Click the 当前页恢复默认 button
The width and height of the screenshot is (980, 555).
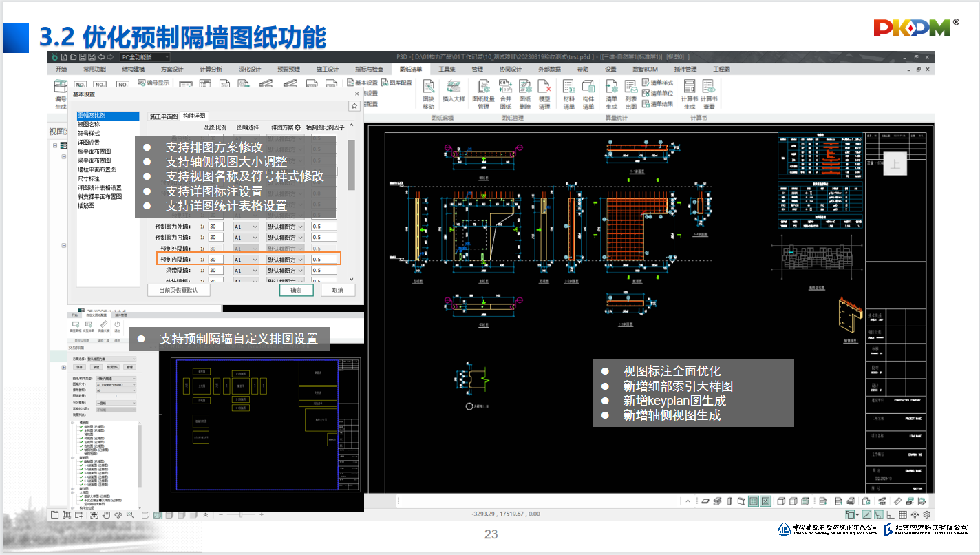(178, 290)
